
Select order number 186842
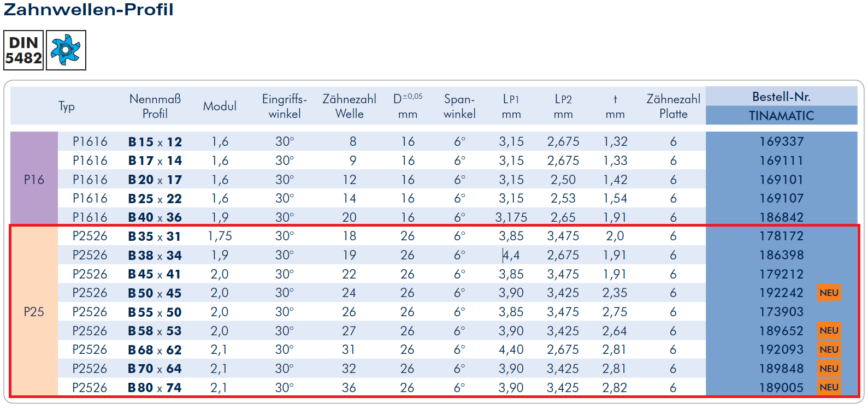click(781, 217)
